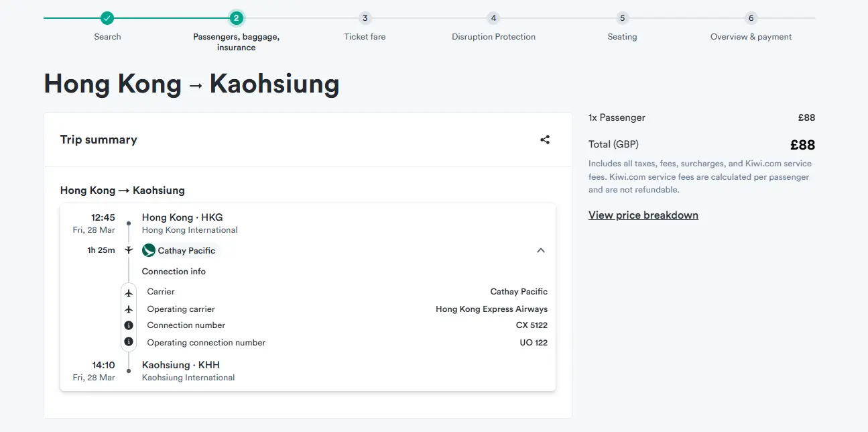Click the completed Search step checkmark

(x=107, y=18)
